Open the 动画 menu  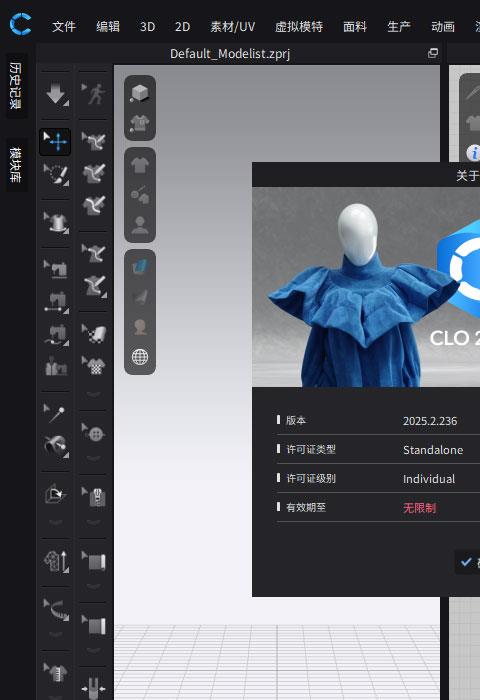443,27
